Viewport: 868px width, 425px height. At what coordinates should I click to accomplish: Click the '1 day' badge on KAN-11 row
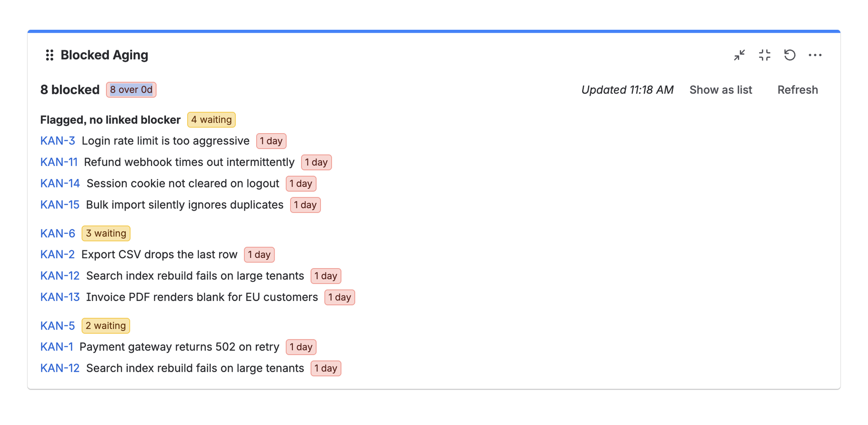[x=317, y=162]
